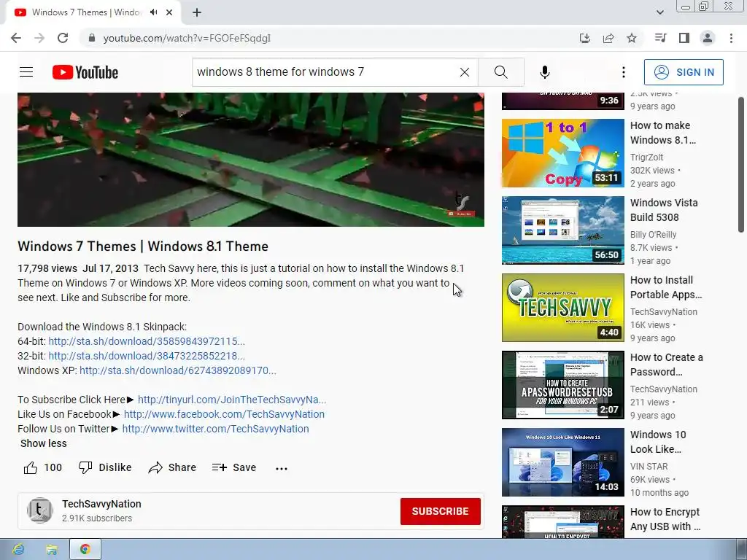Click the Dislike button

(x=105, y=467)
